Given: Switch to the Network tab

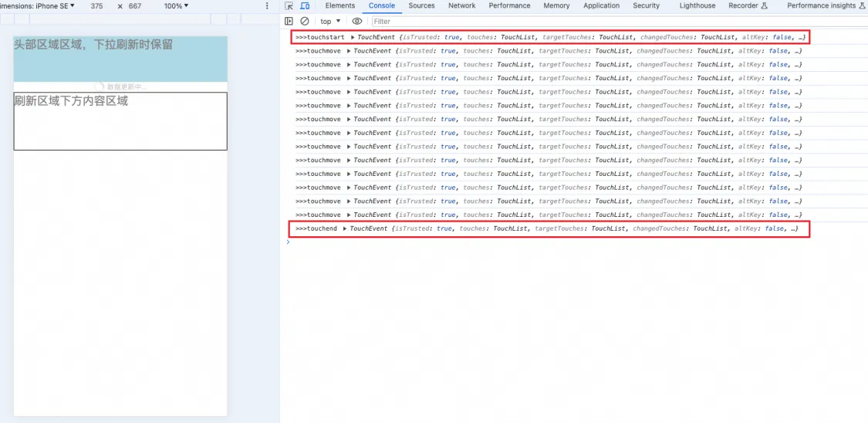Looking at the screenshot, I should pos(461,5).
